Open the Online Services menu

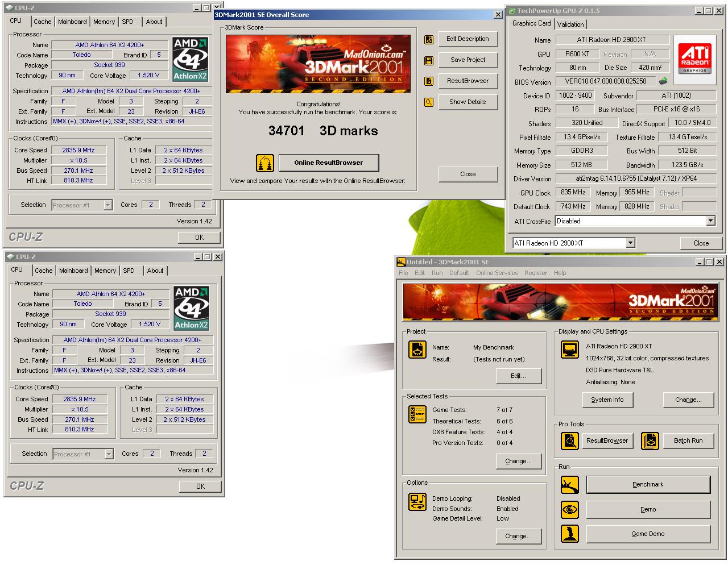coord(497,273)
